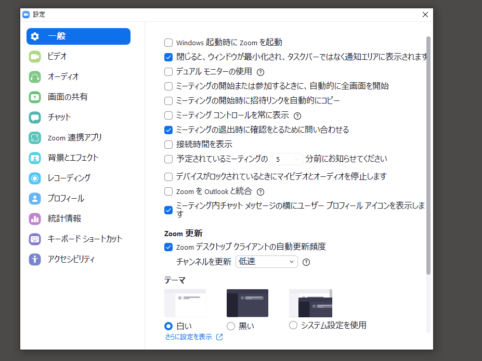This screenshot has width=482, height=361.
Task: Go to 背景とエフェクト tab
Action: (78, 158)
